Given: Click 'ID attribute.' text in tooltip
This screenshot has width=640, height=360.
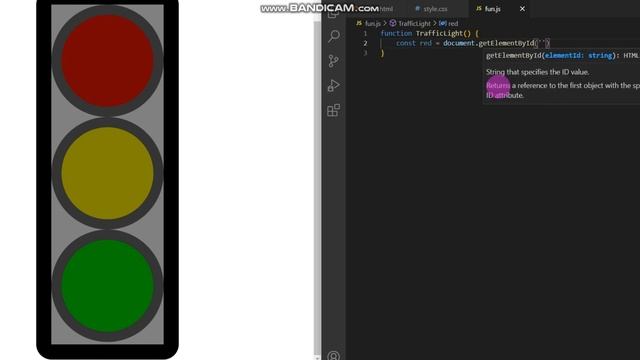Looking at the screenshot, I should 505,95.
